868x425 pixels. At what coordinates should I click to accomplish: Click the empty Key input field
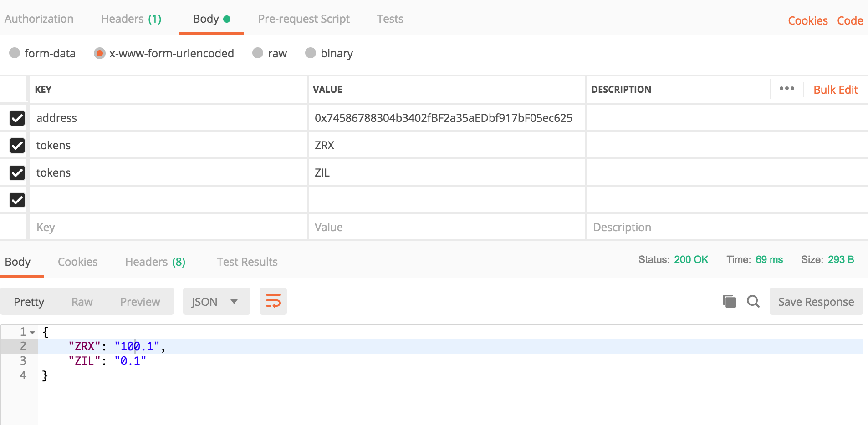point(168,227)
